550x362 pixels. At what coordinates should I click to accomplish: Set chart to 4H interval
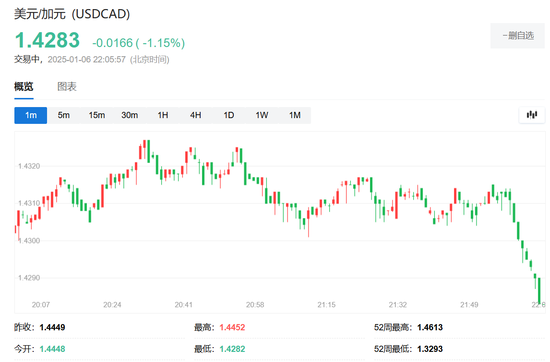pyautogui.click(x=196, y=115)
